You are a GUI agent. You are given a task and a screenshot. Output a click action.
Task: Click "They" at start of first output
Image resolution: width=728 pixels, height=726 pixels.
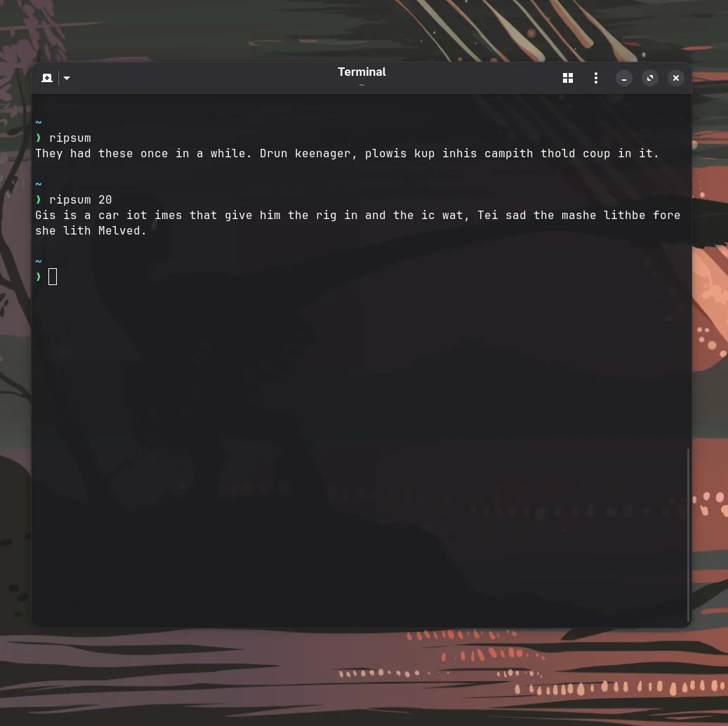[x=49, y=153]
